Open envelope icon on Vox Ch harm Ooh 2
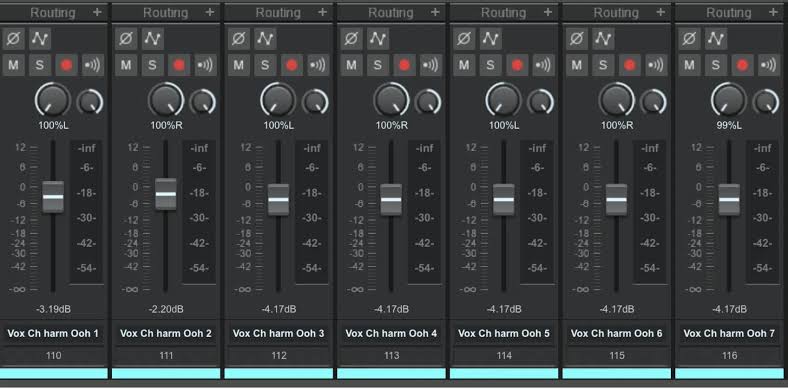The image size is (788, 389). tap(152, 39)
